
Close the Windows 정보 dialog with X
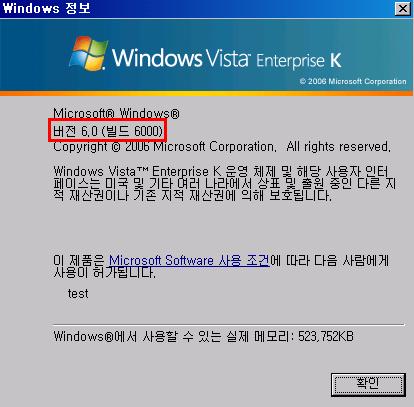(x=403, y=9)
